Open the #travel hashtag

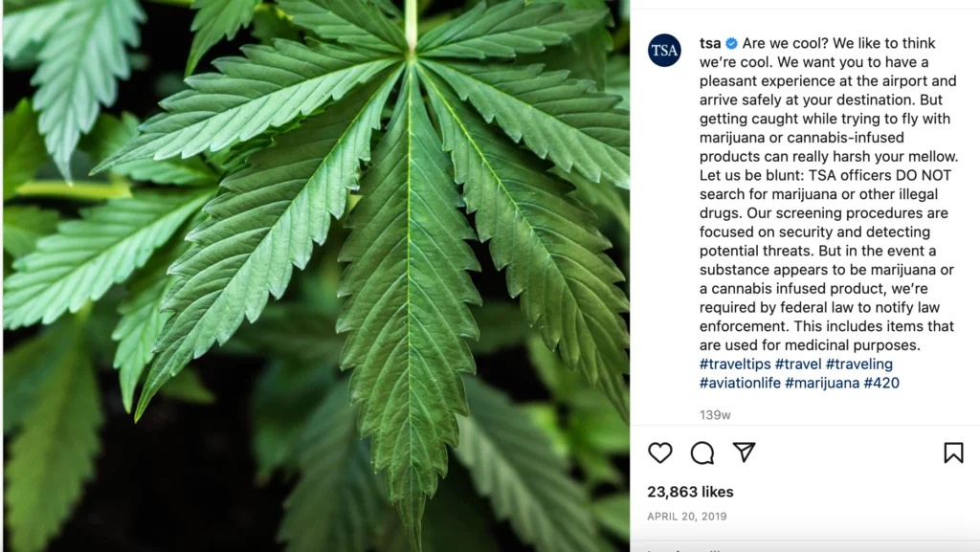[798, 364]
